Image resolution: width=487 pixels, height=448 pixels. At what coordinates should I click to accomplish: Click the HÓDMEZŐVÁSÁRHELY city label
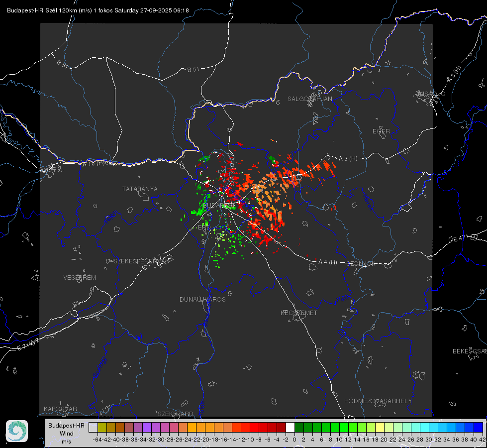378,401
